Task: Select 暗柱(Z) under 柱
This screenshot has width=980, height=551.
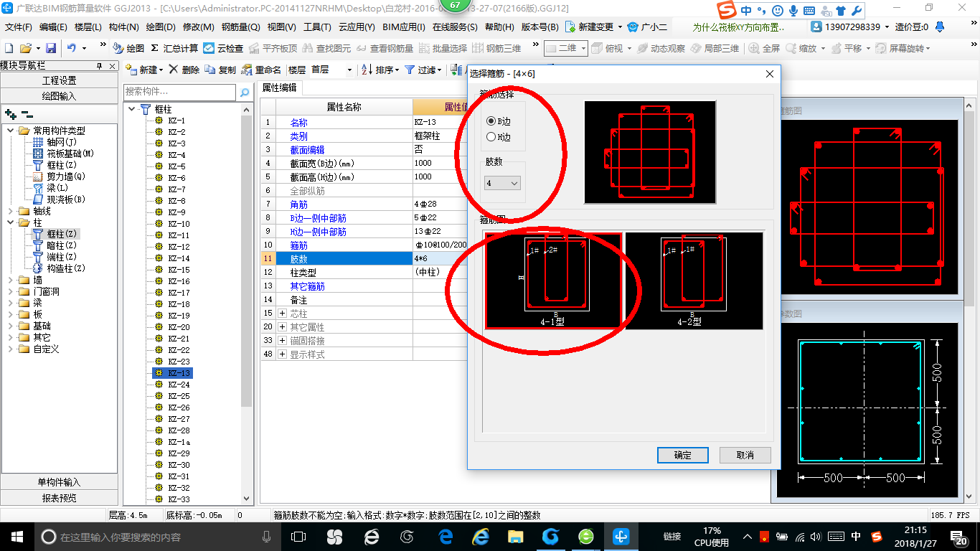Action: click(x=55, y=245)
